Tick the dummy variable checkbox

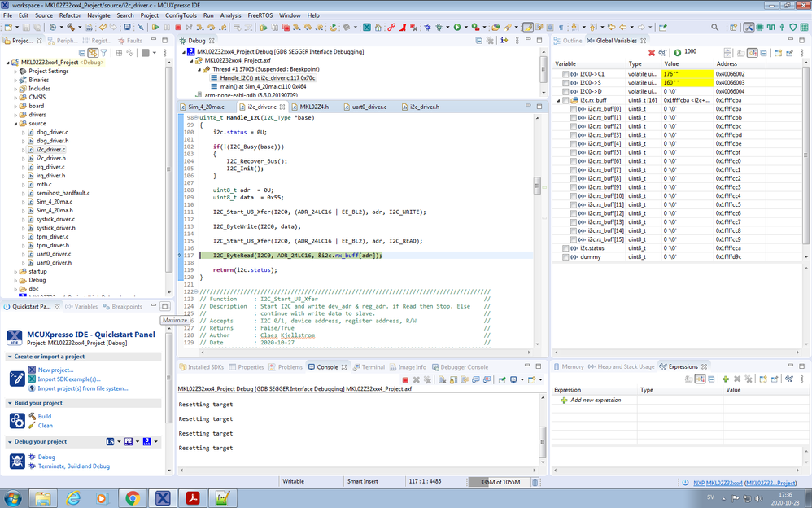pos(565,257)
